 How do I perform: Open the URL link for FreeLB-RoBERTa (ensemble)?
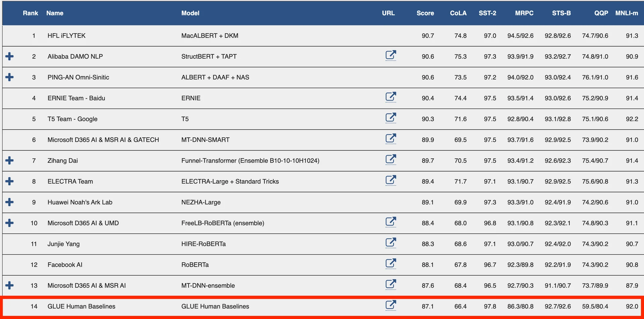click(391, 222)
